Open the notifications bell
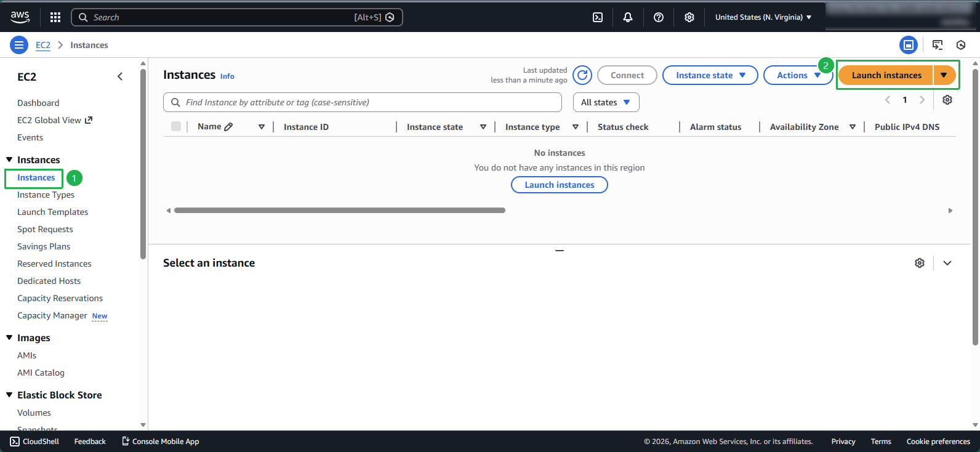Image resolution: width=980 pixels, height=452 pixels. [x=628, y=17]
